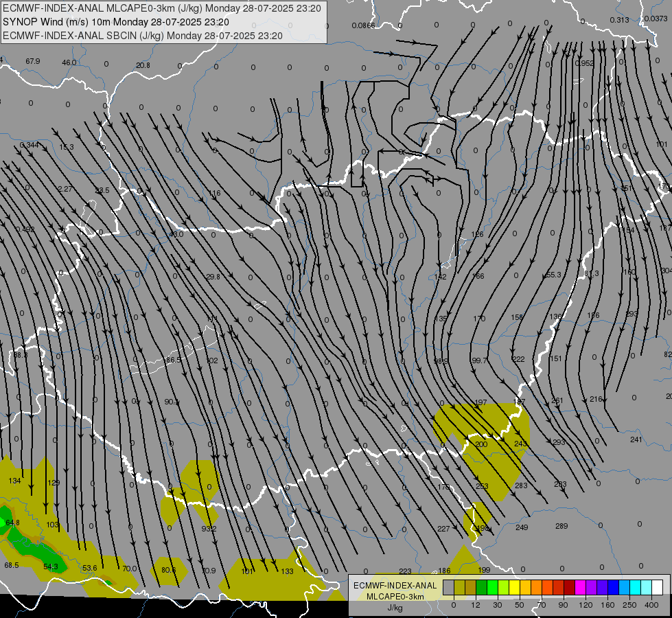The height and width of the screenshot is (618, 672).
Task: Pick the bright yellow swatch in the legend
Action: (x=514, y=587)
